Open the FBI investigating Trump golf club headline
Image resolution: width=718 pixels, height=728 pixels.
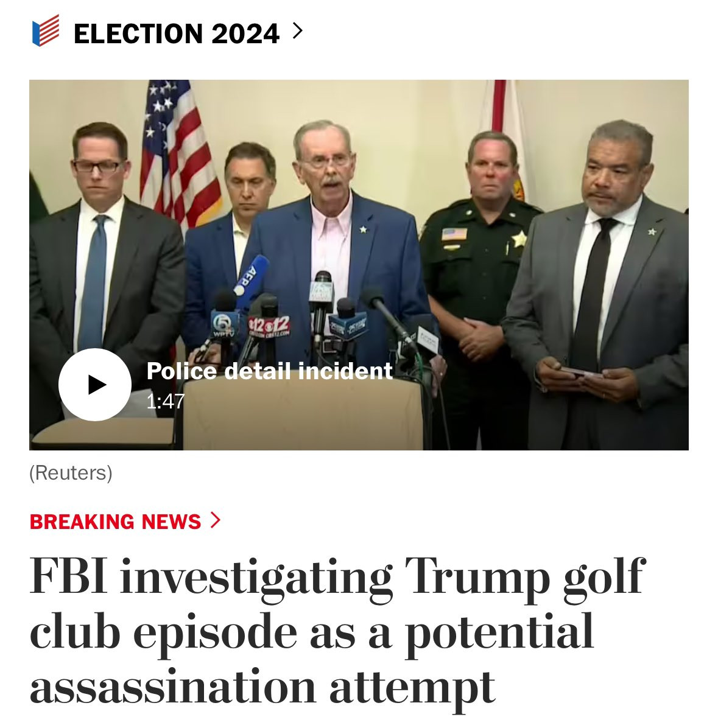(x=337, y=631)
